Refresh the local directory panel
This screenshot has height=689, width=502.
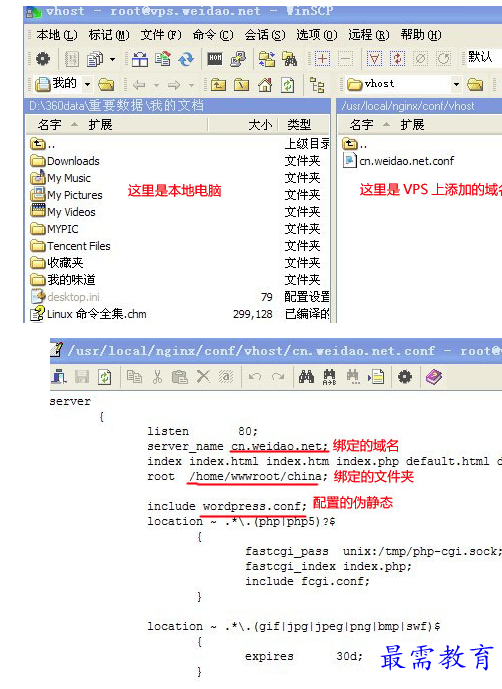[x=288, y=84]
